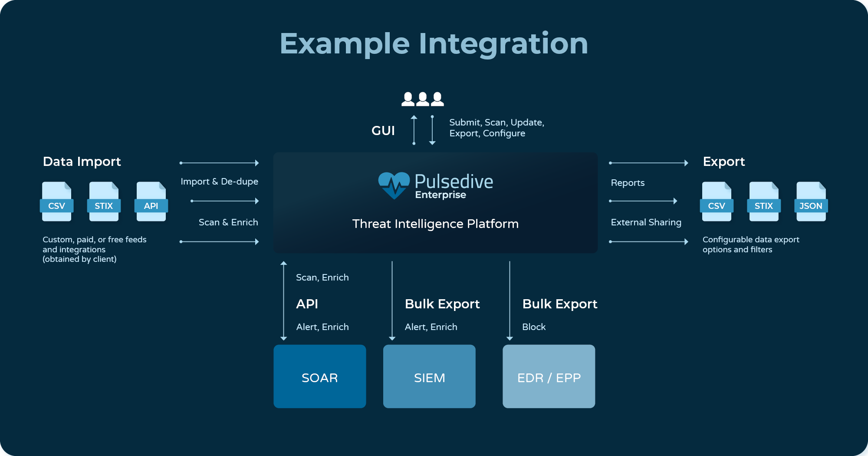Click the API heading above SOAR

307,304
